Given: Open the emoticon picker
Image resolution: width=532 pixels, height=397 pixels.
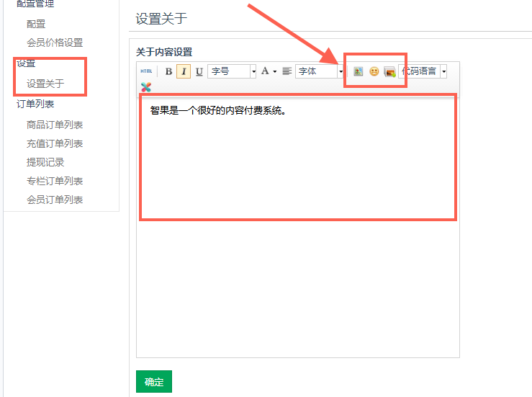Looking at the screenshot, I should click(374, 71).
